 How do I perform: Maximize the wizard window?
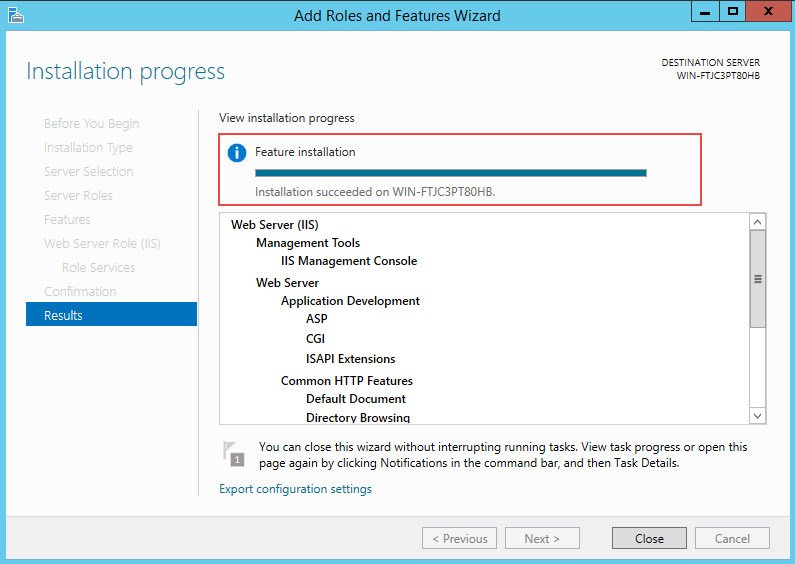733,11
